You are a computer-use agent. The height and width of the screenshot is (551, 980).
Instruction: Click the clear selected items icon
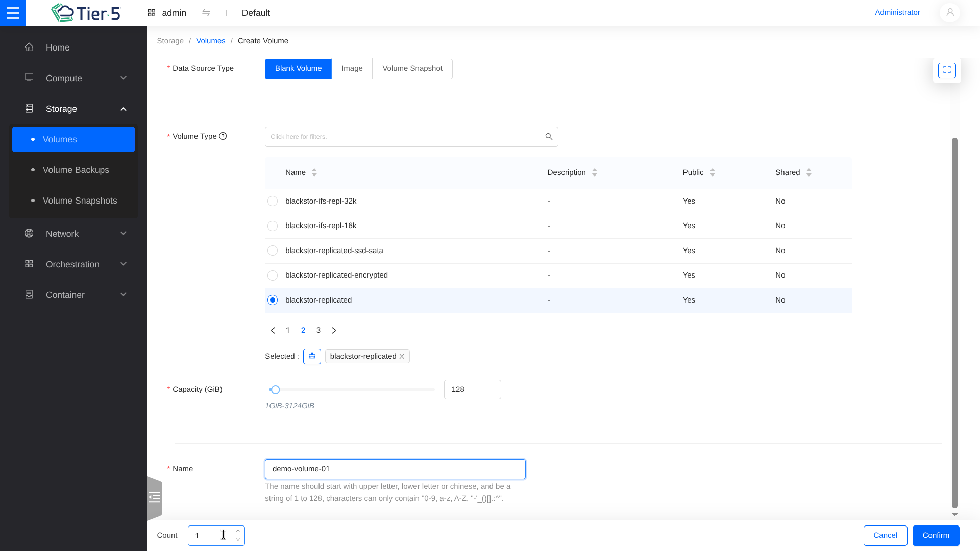[312, 356]
